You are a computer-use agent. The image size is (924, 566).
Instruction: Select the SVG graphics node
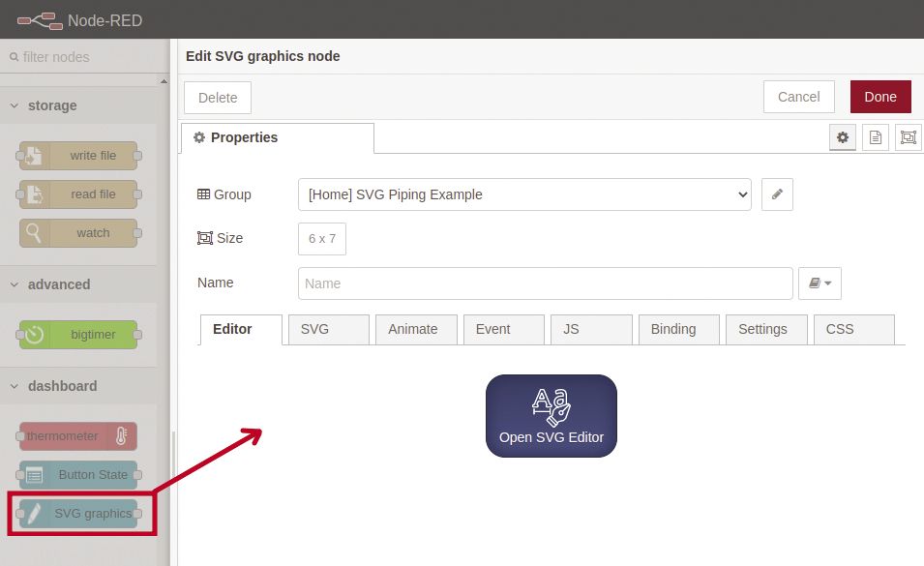[x=78, y=514]
